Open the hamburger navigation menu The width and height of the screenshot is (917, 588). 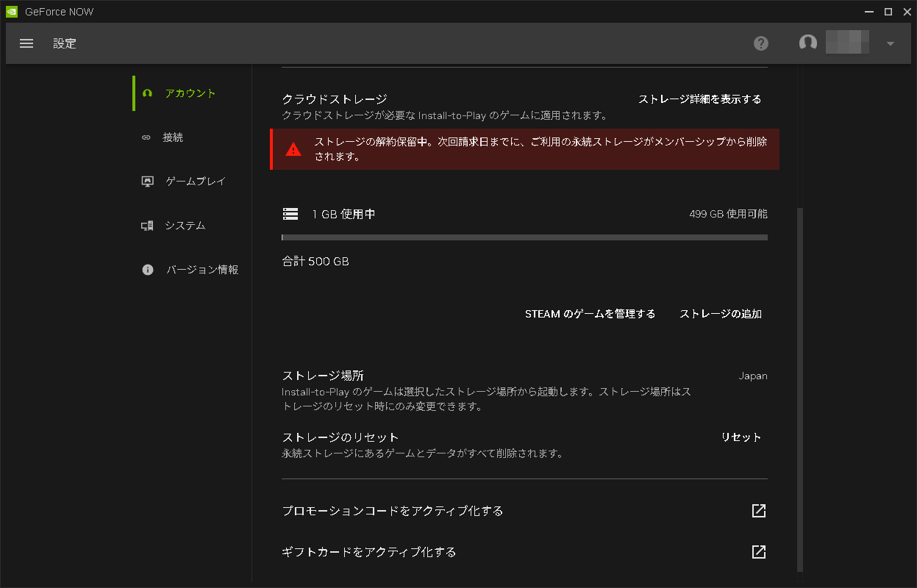26,43
